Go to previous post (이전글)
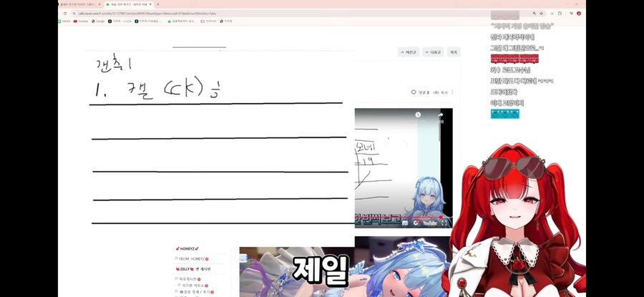 tap(409, 52)
